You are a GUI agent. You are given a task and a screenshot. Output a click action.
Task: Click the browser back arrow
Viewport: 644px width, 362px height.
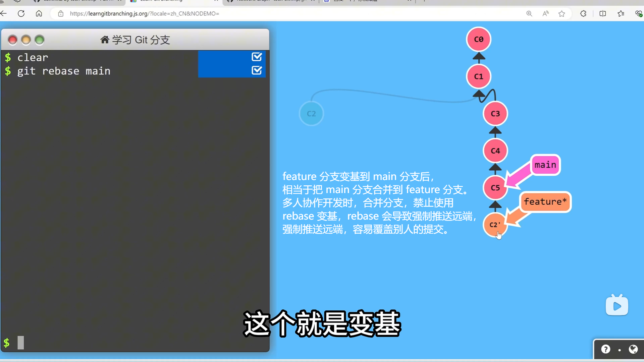[x=4, y=13]
